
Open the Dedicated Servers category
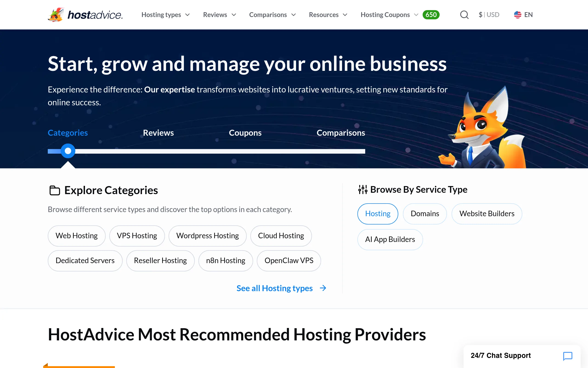click(85, 261)
